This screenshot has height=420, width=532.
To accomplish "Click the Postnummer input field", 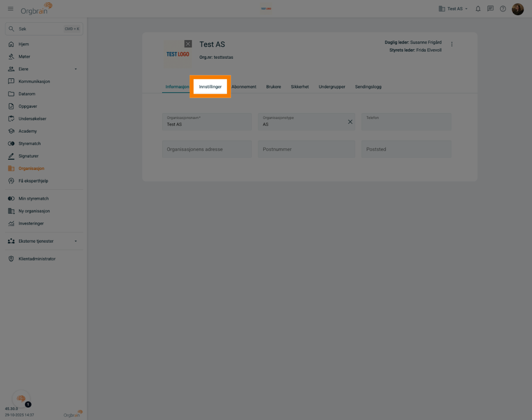I will 307,149.
